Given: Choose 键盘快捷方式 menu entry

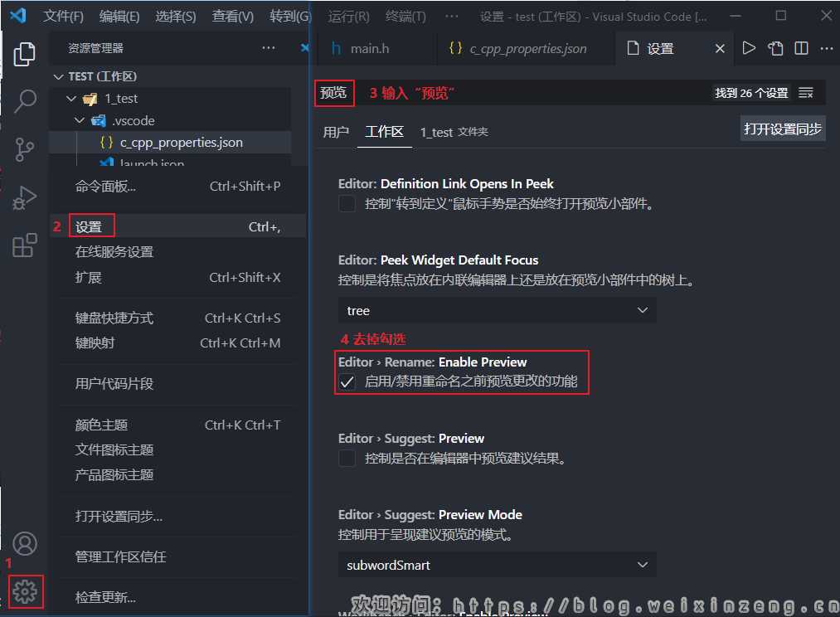Looking at the screenshot, I should point(177,318).
